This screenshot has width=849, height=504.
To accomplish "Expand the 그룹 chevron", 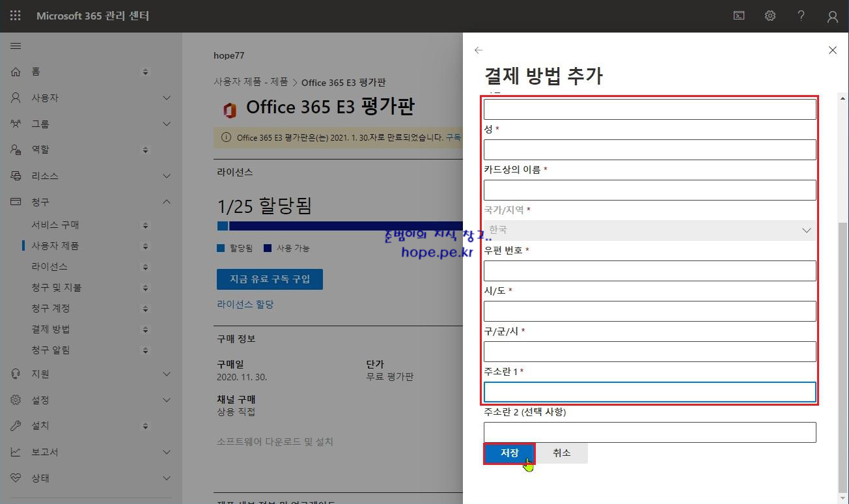I will [x=167, y=124].
